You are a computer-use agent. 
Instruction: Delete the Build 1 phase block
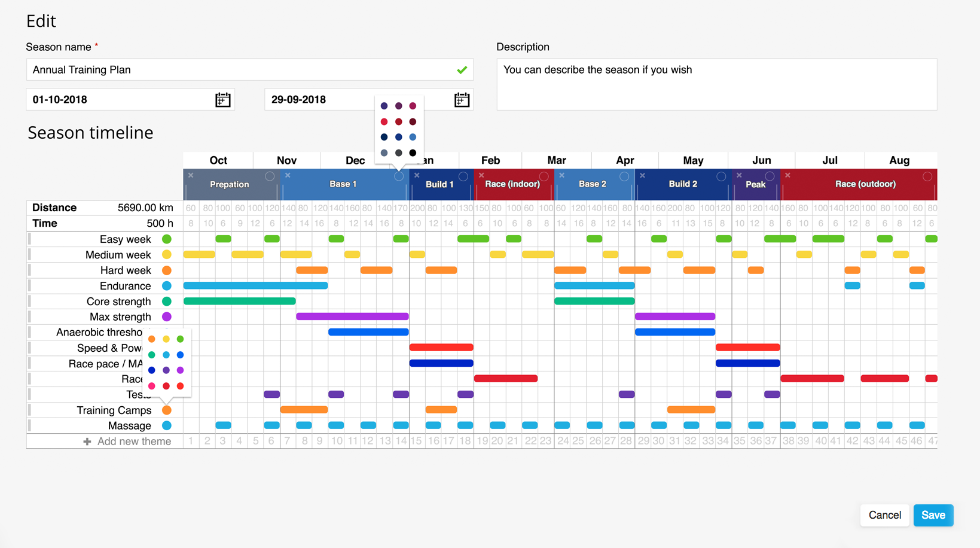click(x=417, y=175)
